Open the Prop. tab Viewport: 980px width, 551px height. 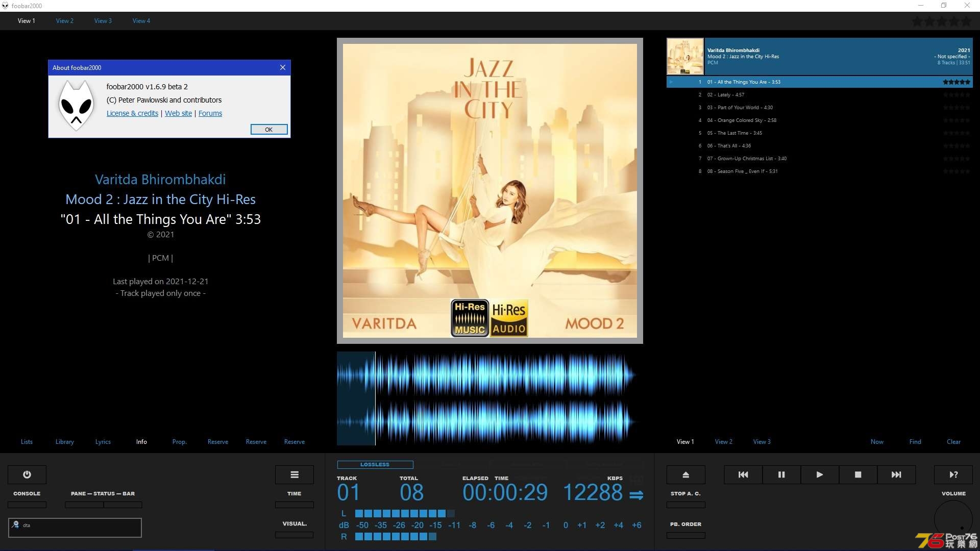pos(180,442)
